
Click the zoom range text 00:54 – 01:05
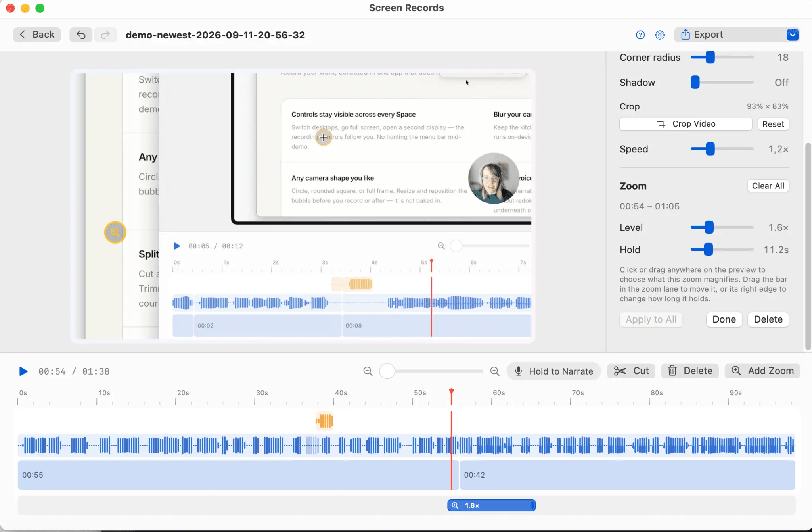649,206
